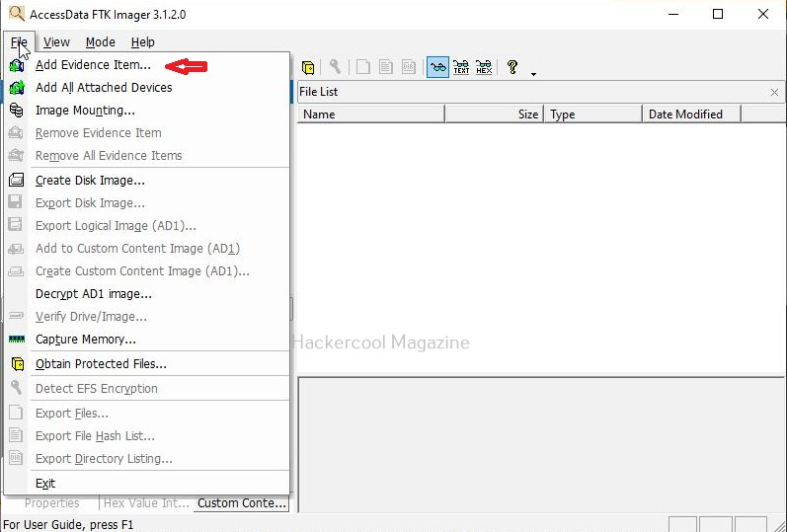Open the Mode menu
This screenshot has width=787, height=532.
[x=100, y=42]
